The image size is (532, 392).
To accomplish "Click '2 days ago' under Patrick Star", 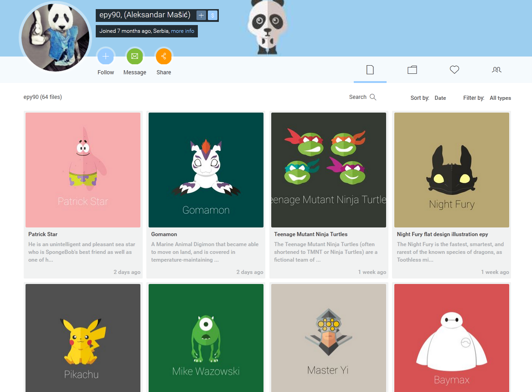I will pyautogui.click(x=127, y=272).
